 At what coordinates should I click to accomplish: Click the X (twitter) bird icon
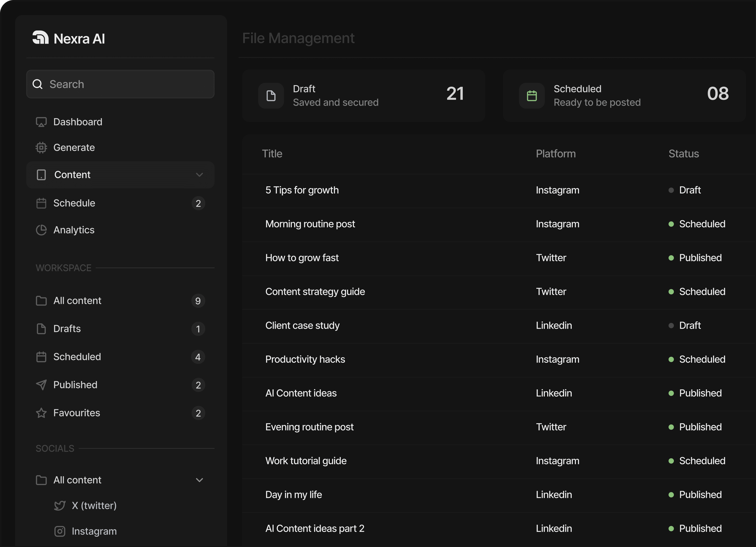60,506
